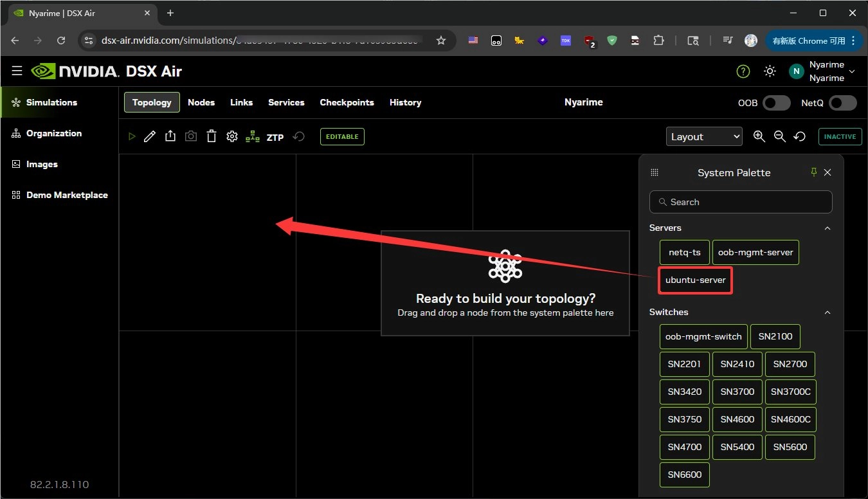Viewport: 868px width, 499px height.
Task: Click the pencil edit icon in the toolbar
Action: click(150, 136)
